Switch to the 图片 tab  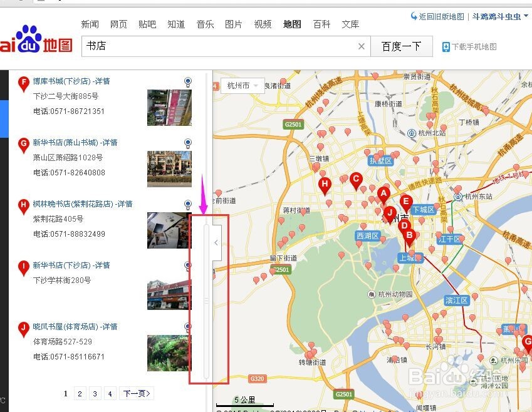[234, 24]
